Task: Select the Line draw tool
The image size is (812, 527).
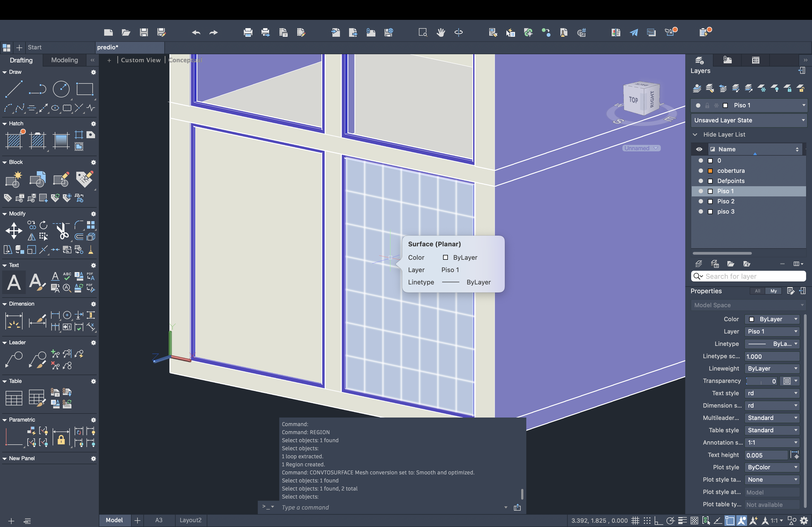Action: pyautogui.click(x=14, y=89)
